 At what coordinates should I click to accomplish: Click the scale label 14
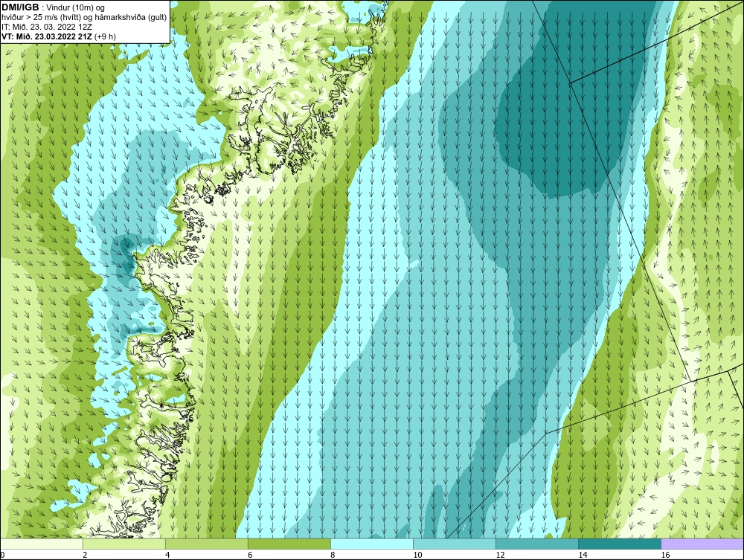tap(583, 555)
